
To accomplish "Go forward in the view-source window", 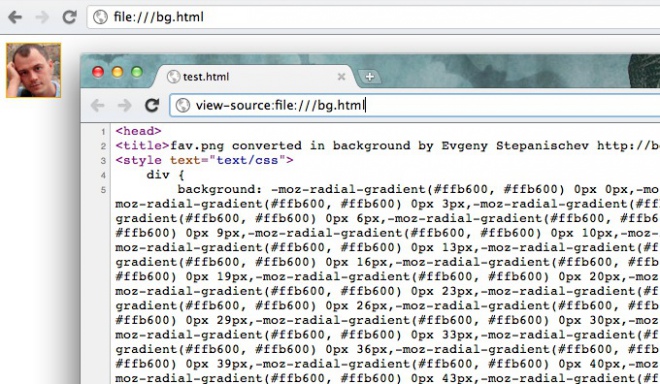I will 125,105.
